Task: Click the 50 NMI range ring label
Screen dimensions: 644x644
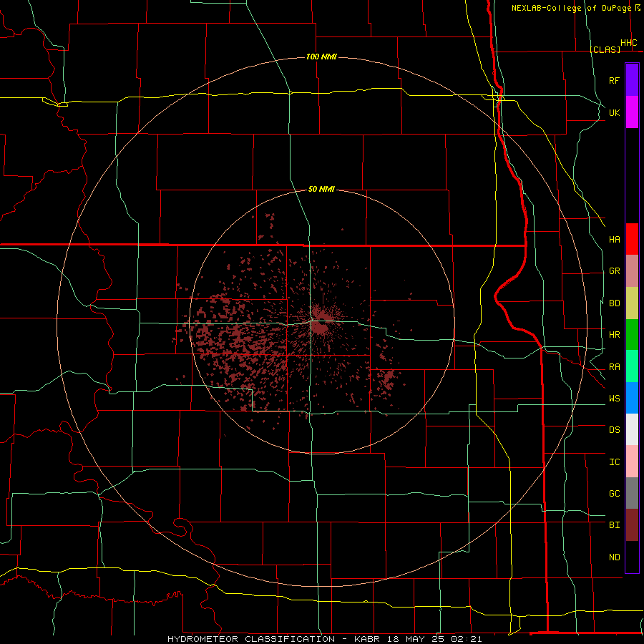Action: [321, 189]
